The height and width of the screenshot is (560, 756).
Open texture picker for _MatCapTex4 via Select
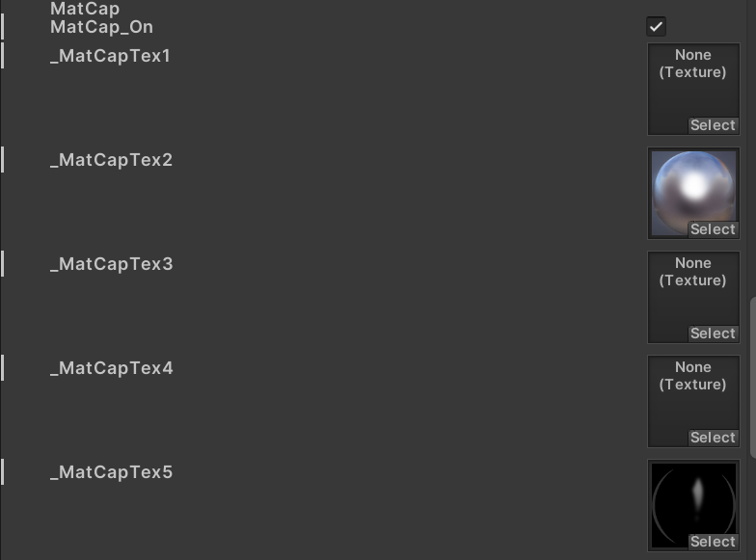point(713,438)
